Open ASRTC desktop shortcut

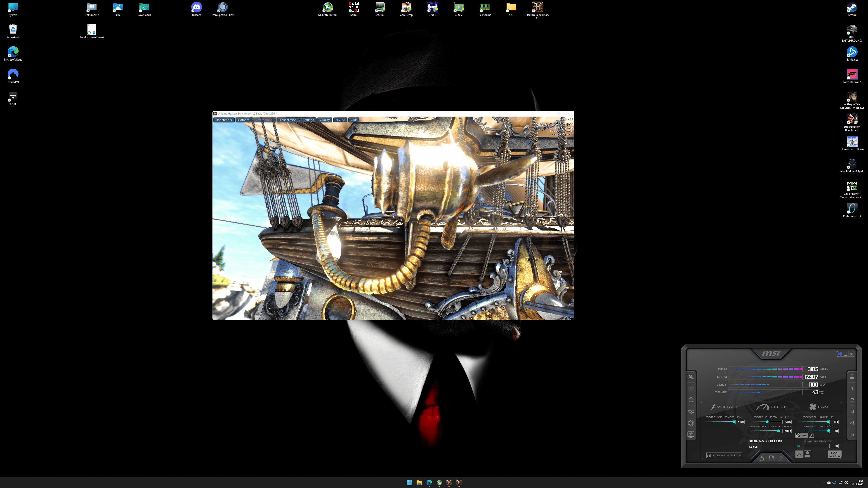380,9
